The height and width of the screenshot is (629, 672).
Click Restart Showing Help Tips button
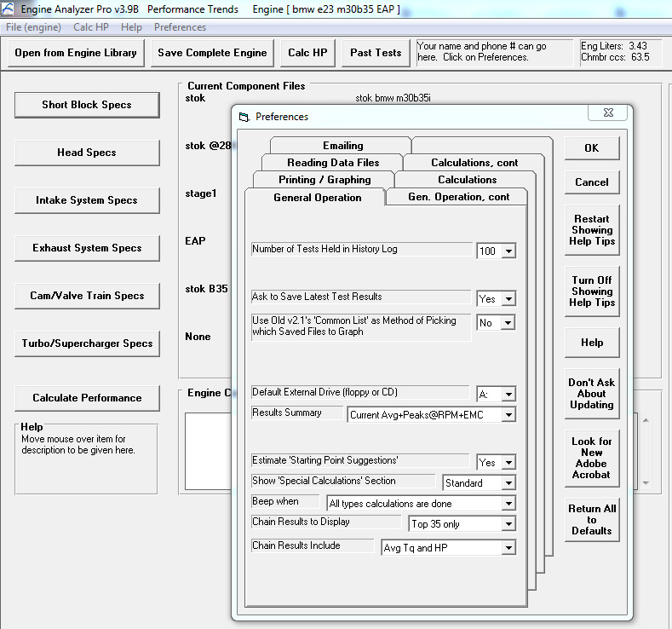tap(592, 230)
